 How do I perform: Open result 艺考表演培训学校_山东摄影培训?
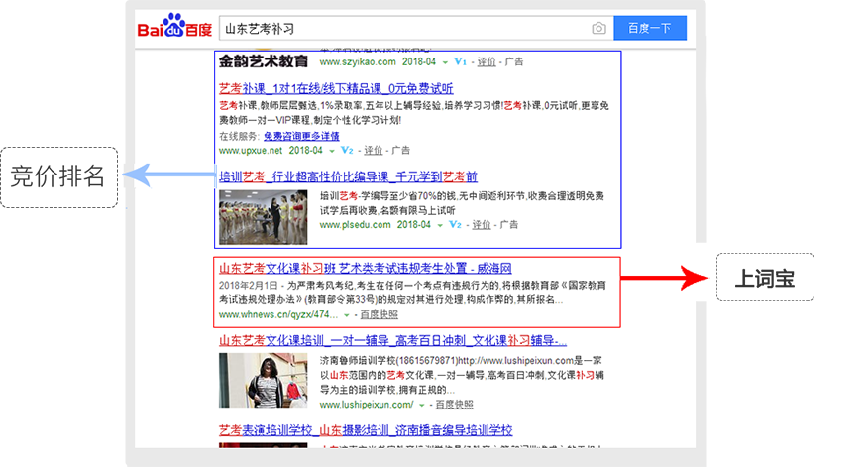366,430
